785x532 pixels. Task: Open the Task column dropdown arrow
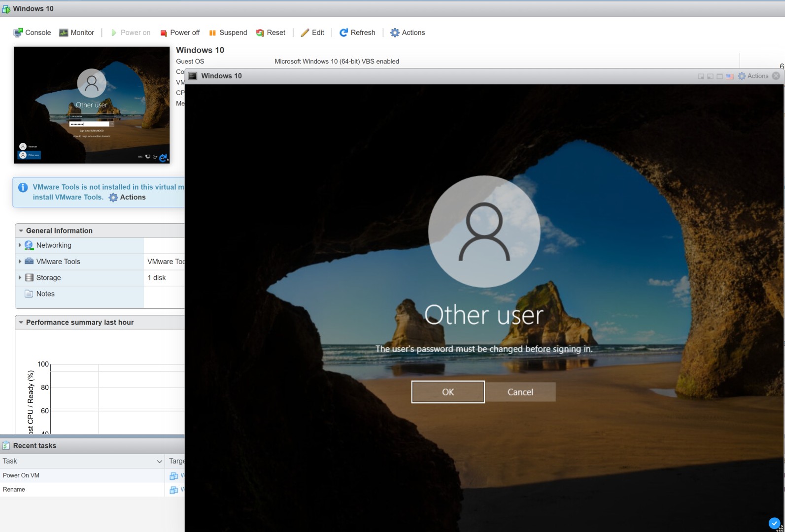tap(159, 462)
